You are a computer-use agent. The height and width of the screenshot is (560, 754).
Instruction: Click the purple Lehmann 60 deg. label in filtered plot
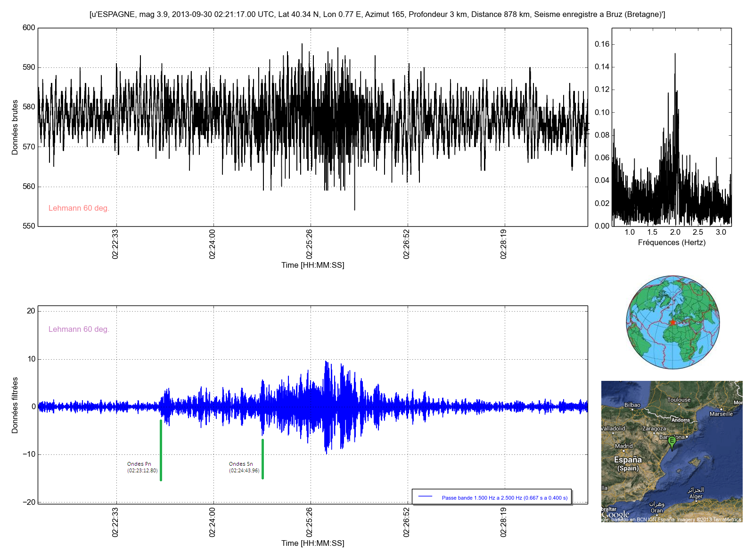tap(79, 329)
